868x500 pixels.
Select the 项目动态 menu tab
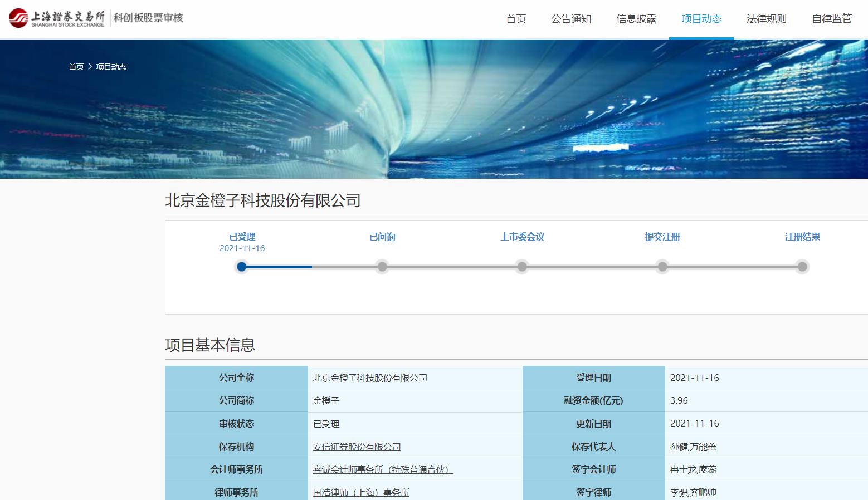[x=701, y=19]
